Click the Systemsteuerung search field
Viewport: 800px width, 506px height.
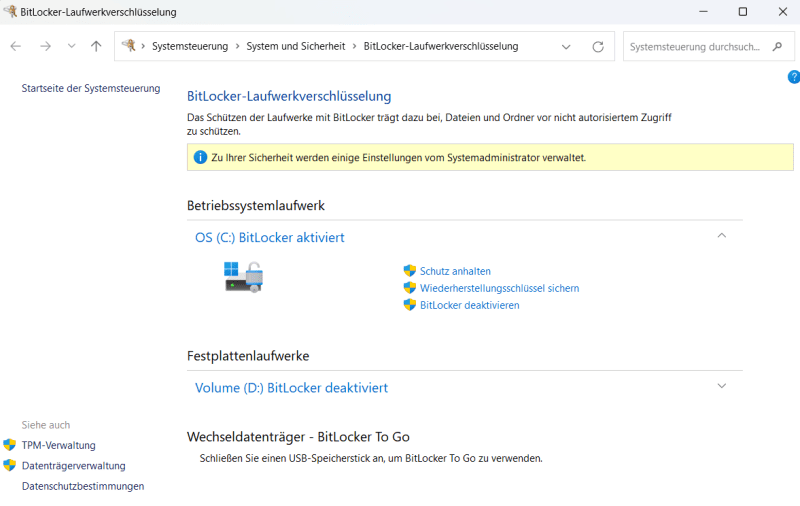(696, 46)
